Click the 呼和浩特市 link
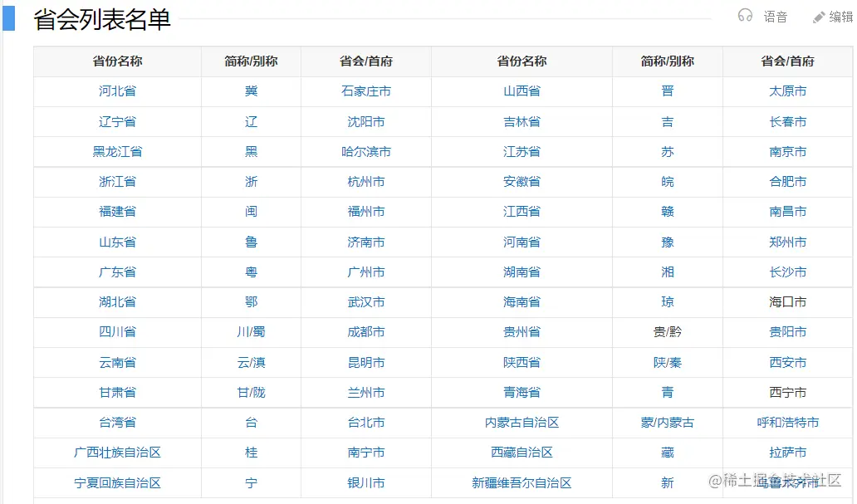 coord(787,423)
